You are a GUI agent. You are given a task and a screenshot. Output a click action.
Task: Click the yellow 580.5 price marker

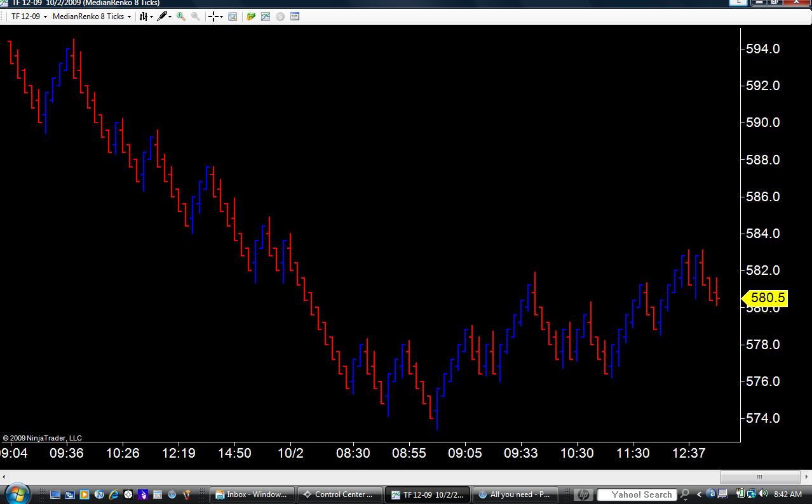(765, 298)
